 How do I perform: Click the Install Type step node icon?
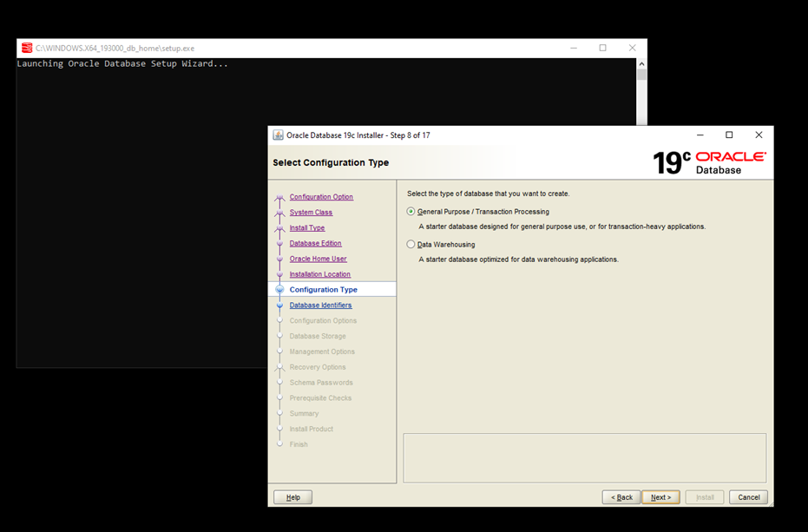point(279,228)
